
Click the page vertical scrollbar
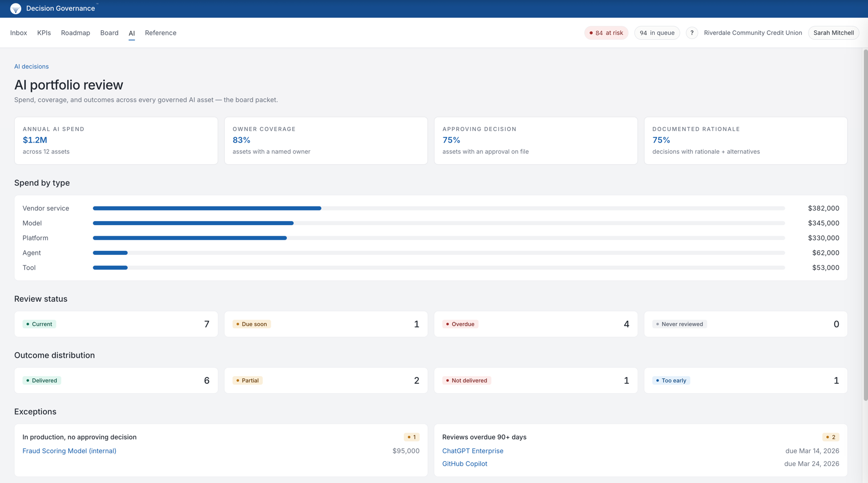click(865, 225)
